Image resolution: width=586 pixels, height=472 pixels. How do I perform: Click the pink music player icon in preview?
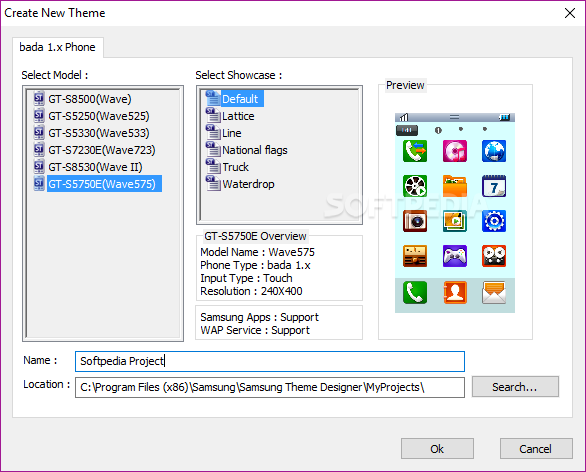pos(455,151)
